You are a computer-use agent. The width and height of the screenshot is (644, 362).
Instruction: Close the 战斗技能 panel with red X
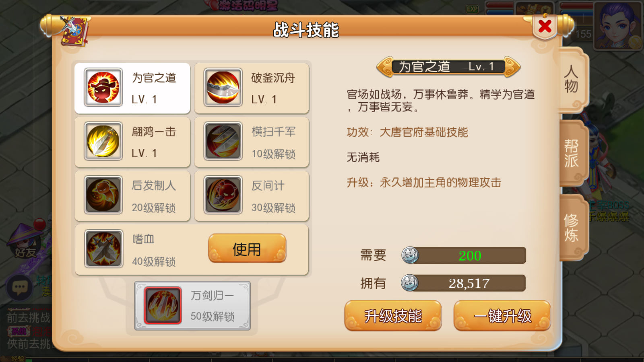point(545,27)
